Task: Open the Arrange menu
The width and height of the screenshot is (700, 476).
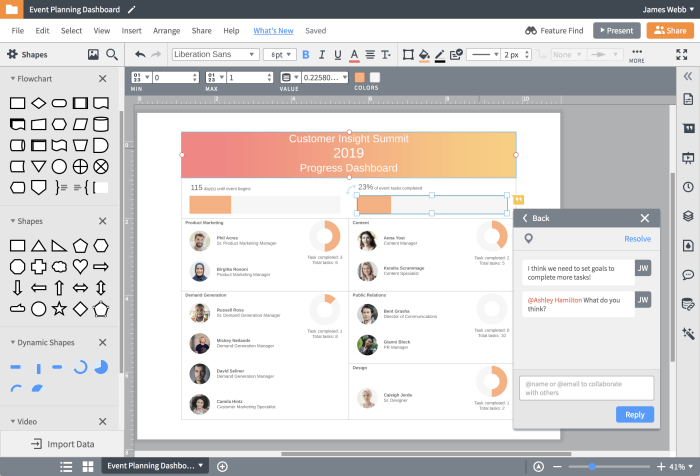Action: point(167,30)
